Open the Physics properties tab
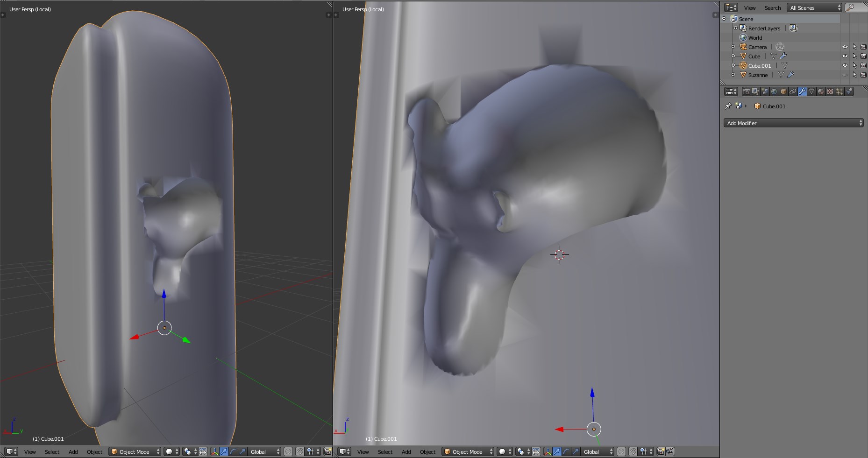868x458 pixels. pos(849,92)
